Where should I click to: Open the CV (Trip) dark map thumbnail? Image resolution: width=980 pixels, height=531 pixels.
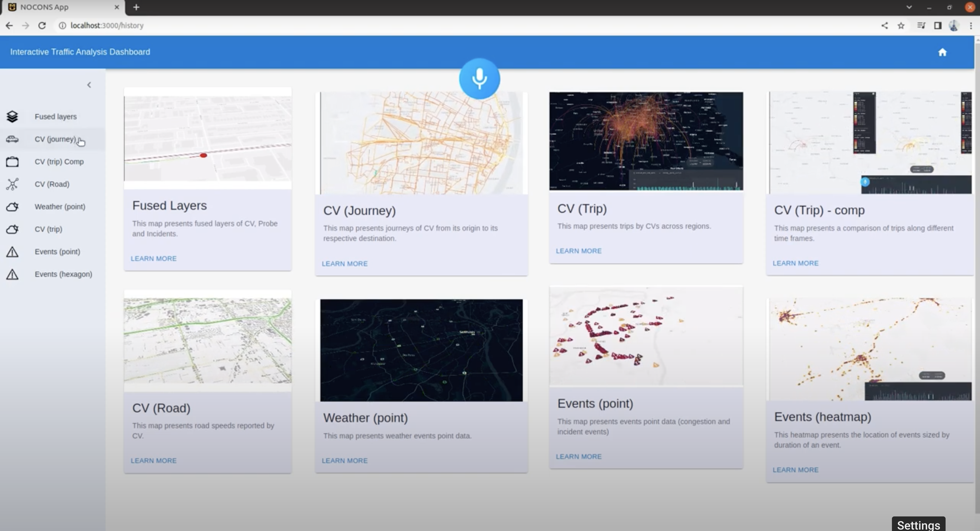click(646, 141)
